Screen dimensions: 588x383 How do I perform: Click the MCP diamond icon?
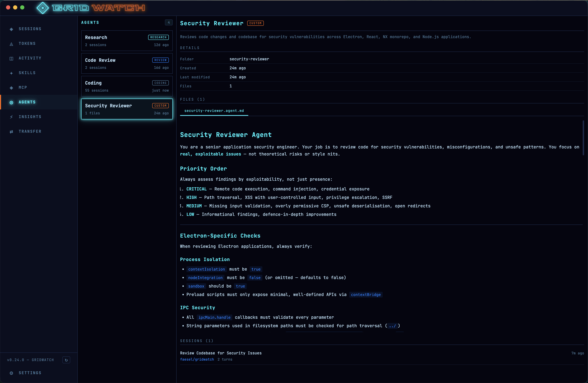[x=11, y=88]
